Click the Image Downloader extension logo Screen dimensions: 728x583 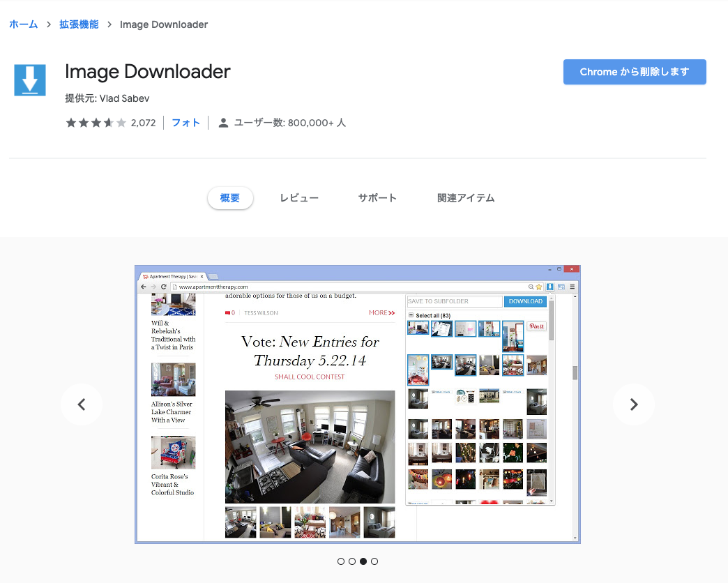(30, 80)
